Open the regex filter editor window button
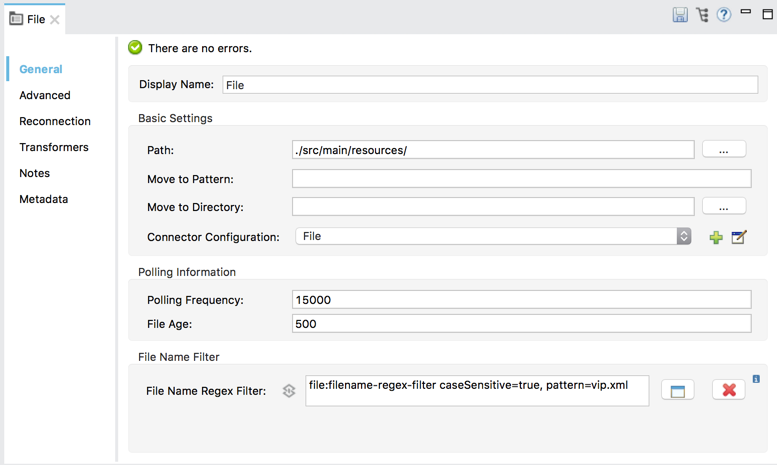This screenshot has width=777, height=465. [677, 390]
